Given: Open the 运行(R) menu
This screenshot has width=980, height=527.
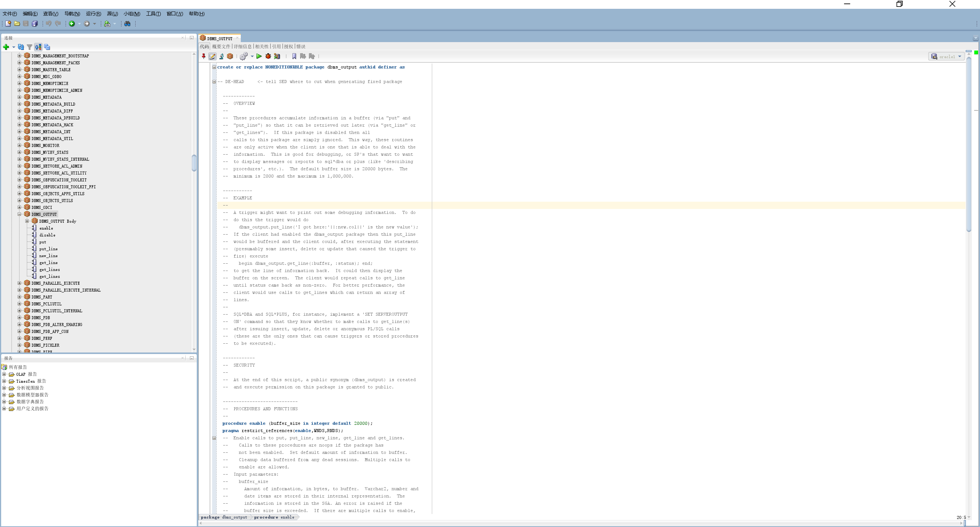Looking at the screenshot, I should tap(93, 14).
